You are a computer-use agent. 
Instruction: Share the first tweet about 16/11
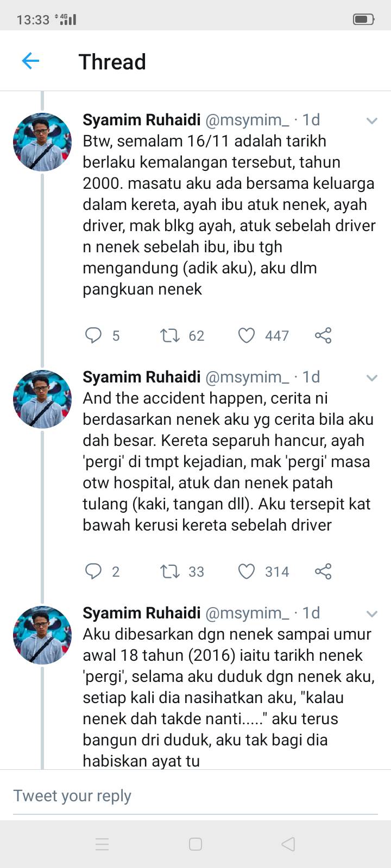(x=323, y=335)
